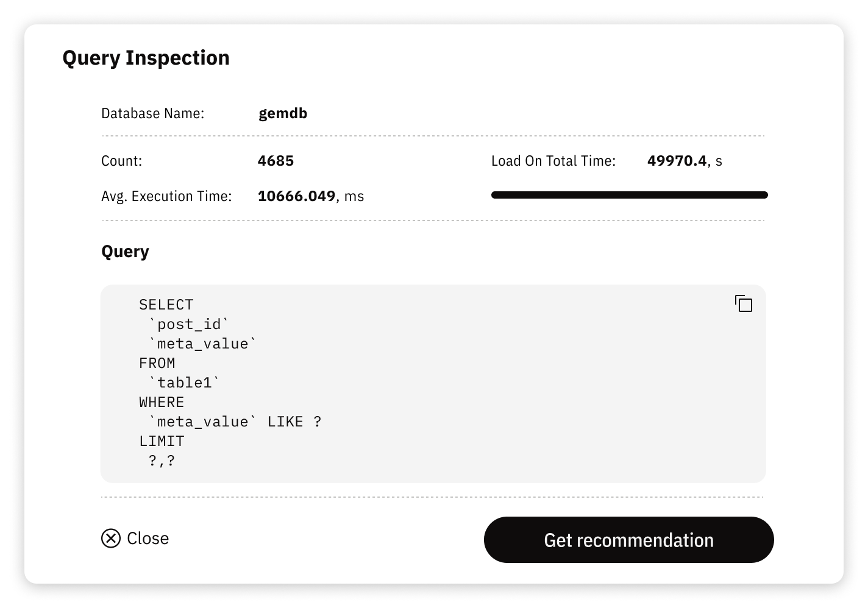Click the Database Name label

tap(152, 114)
